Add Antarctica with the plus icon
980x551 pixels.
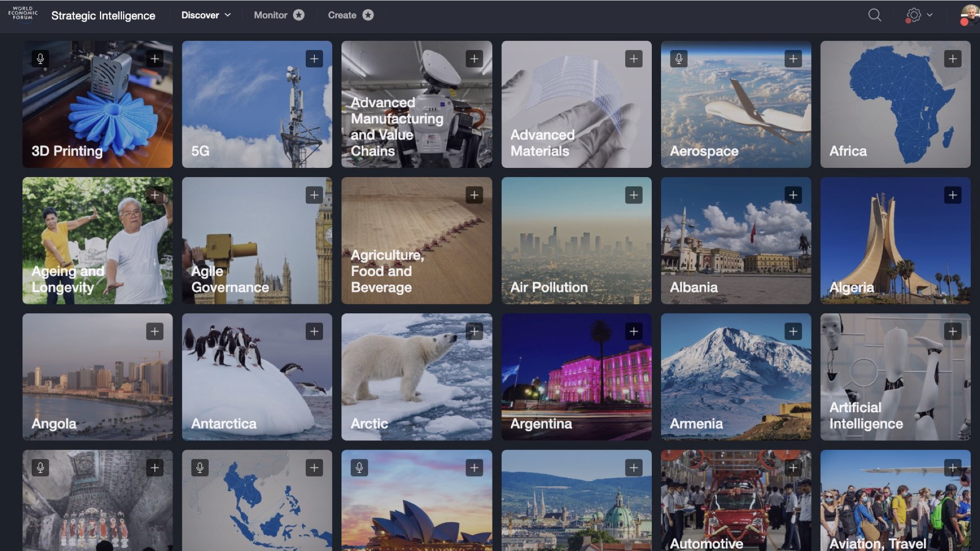314,331
